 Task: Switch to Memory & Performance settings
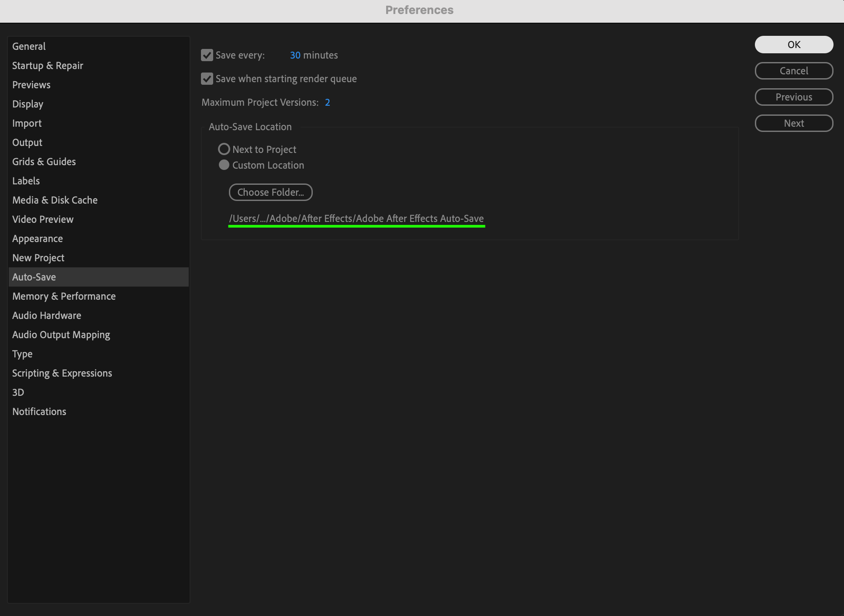(x=64, y=296)
